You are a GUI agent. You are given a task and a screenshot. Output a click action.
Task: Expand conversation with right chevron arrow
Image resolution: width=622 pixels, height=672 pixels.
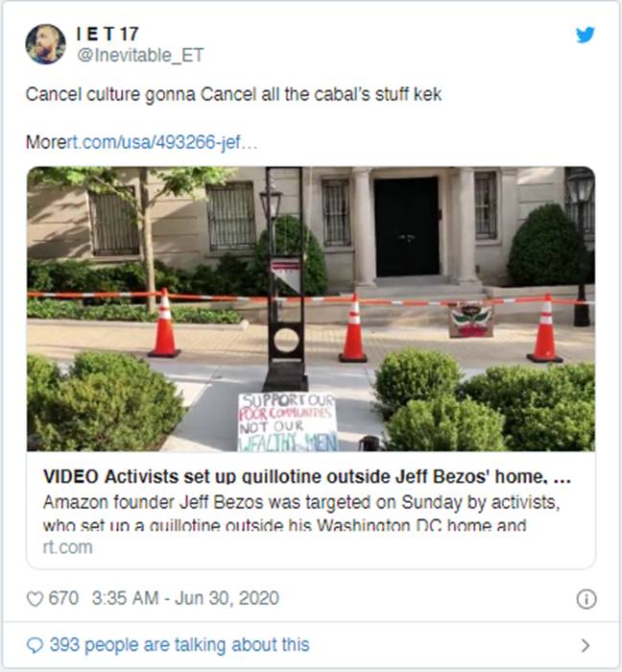pos(586,645)
